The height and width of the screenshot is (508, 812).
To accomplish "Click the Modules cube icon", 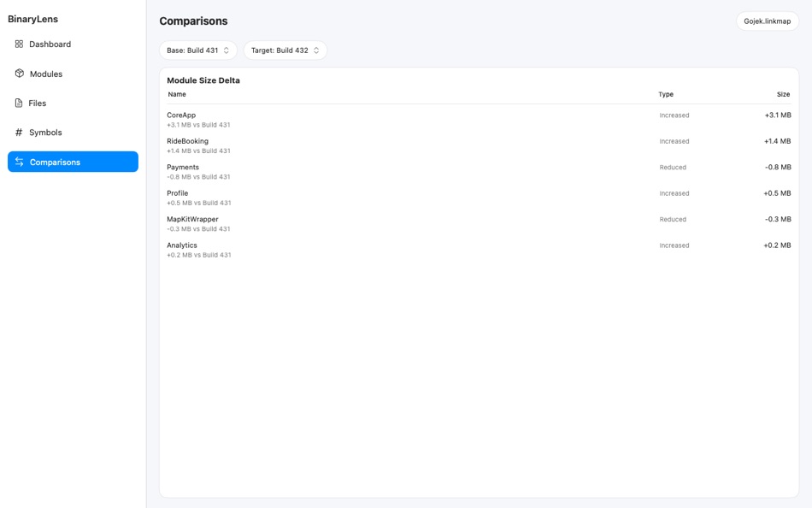I will [x=18, y=74].
